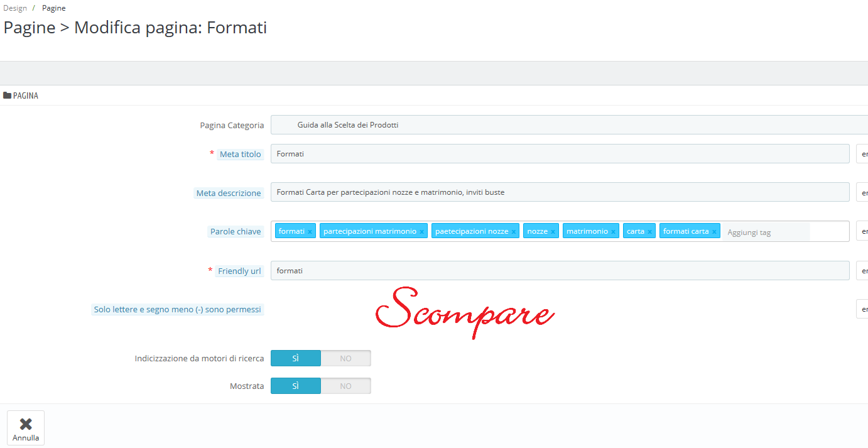
Task: Click the Meta descrizione label
Action: [x=228, y=193]
